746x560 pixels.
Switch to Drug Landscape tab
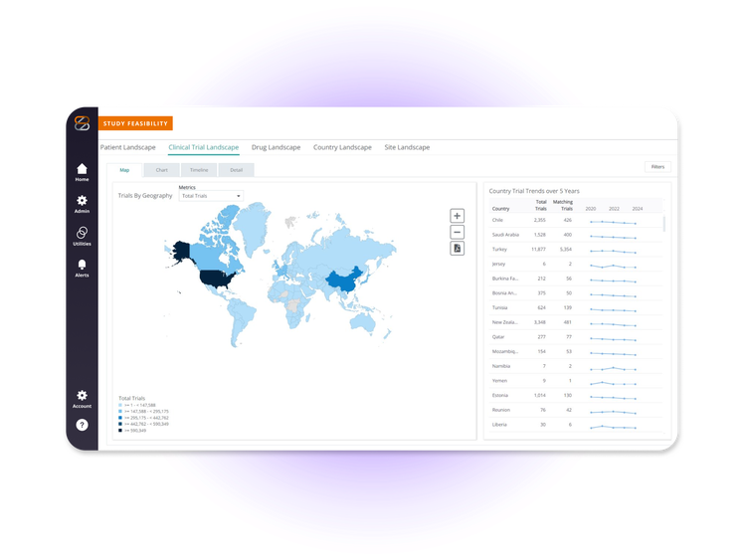(276, 147)
